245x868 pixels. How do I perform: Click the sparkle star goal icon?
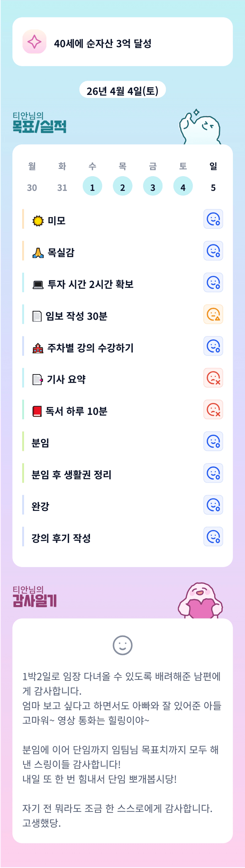point(34,42)
